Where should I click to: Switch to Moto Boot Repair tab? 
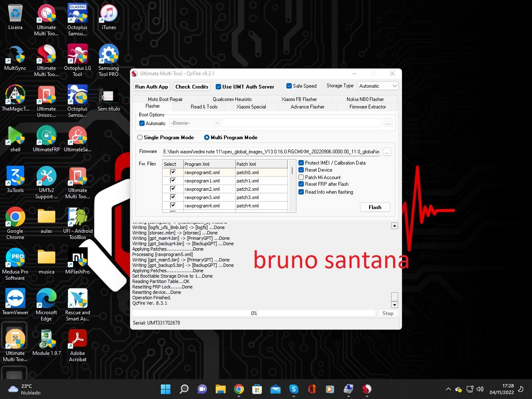165,99
